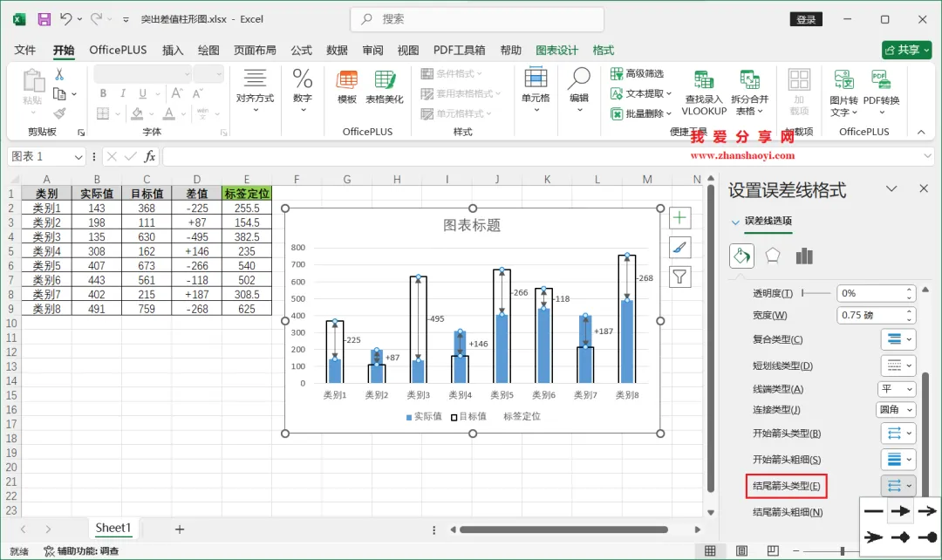Switch to the 公式 Formulas tab
Image resolution: width=942 pixels, height=560 pixels.
(x=302, y=50)
